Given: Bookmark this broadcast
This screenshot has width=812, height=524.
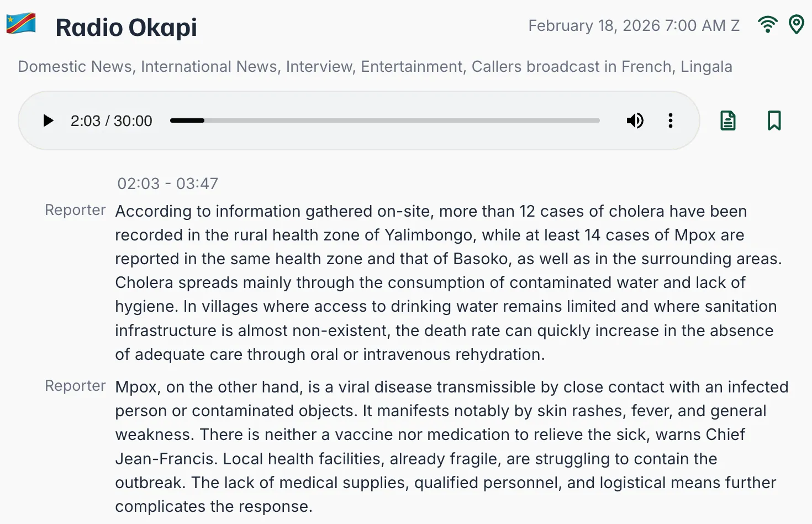Looking at the screenshot, I should pyautogui.click(x=774, y=120).
